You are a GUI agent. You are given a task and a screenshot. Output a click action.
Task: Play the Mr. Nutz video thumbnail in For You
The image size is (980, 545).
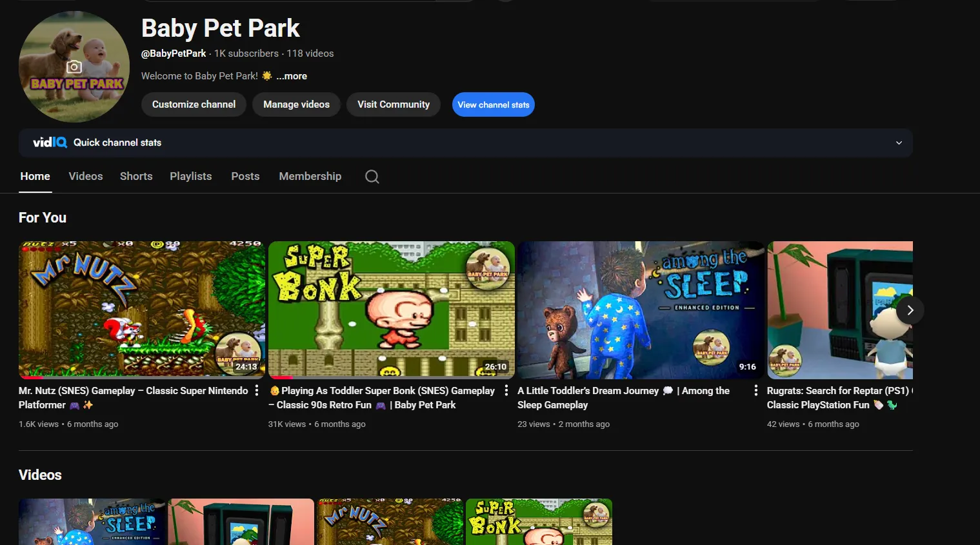(142, 310)
